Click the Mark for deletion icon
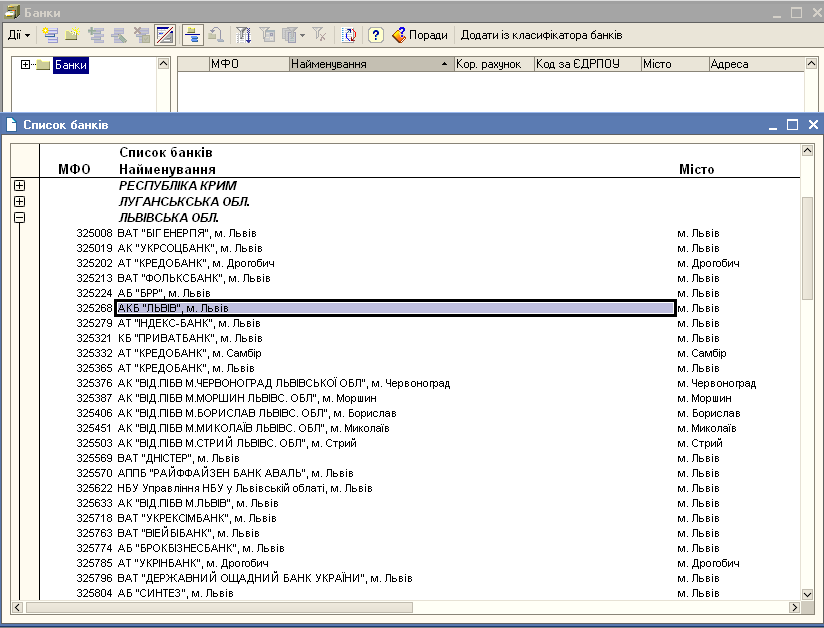Image resolution: width=824 pixels, height=628 pixels. click(141, 35)
